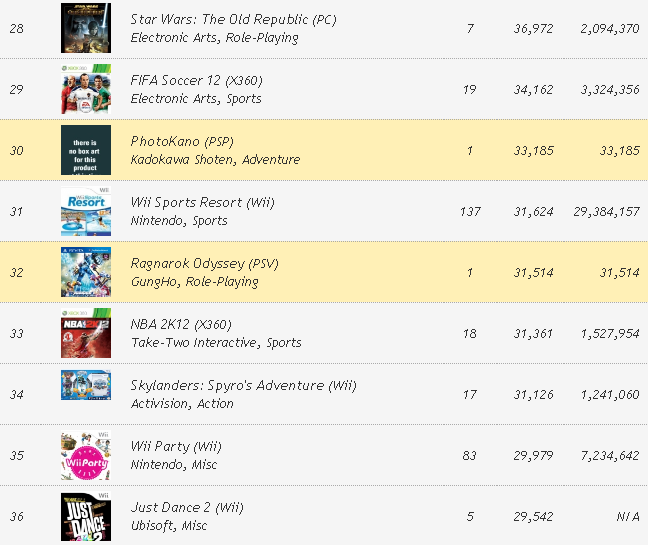Image resolution: width=648 pixels, height=545 pixels.
Task: Open Wii Sports Resort cover image
Action: (x=86, y=211)
